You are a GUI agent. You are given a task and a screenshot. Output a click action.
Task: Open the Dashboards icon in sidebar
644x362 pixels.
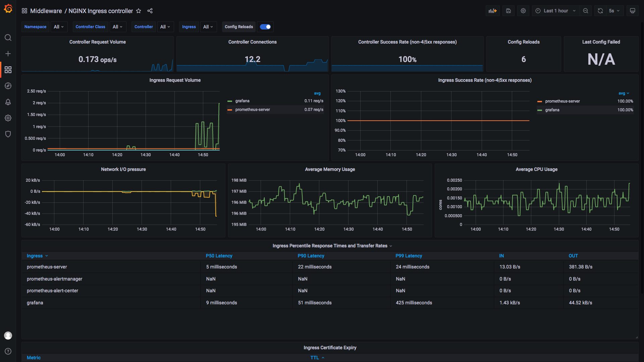pos(8,70)
